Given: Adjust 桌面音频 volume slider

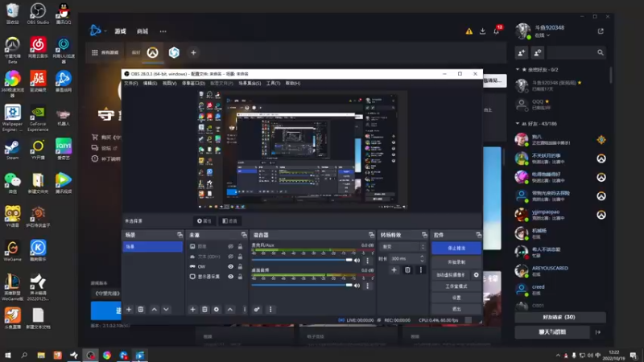Looking at the screenshot, I should 302,286.
